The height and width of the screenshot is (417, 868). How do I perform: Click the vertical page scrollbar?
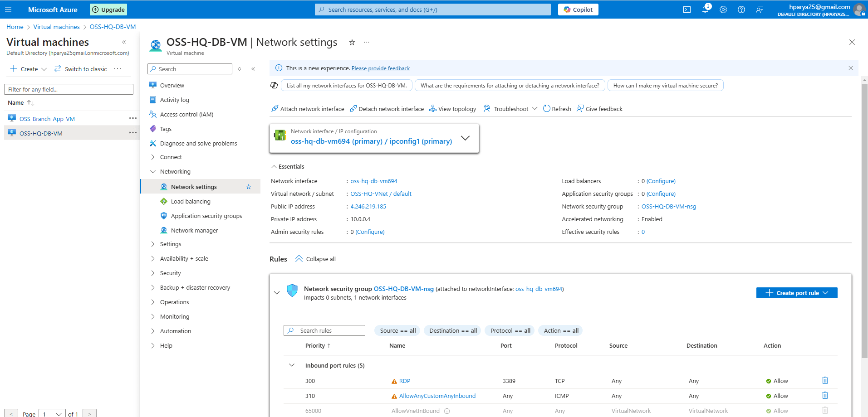[x=864, y=218]
